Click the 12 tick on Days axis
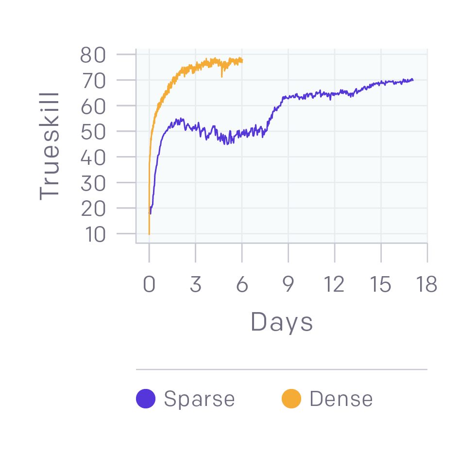 (334, 284)
